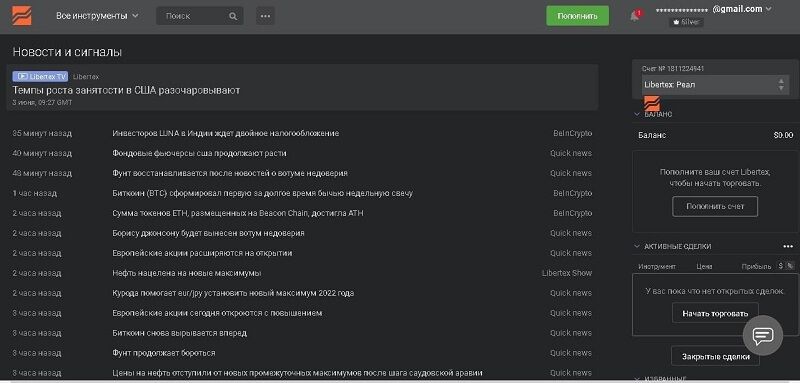
Task: Open Европейские акции расширяются на открытии
Action: [202, 253]
